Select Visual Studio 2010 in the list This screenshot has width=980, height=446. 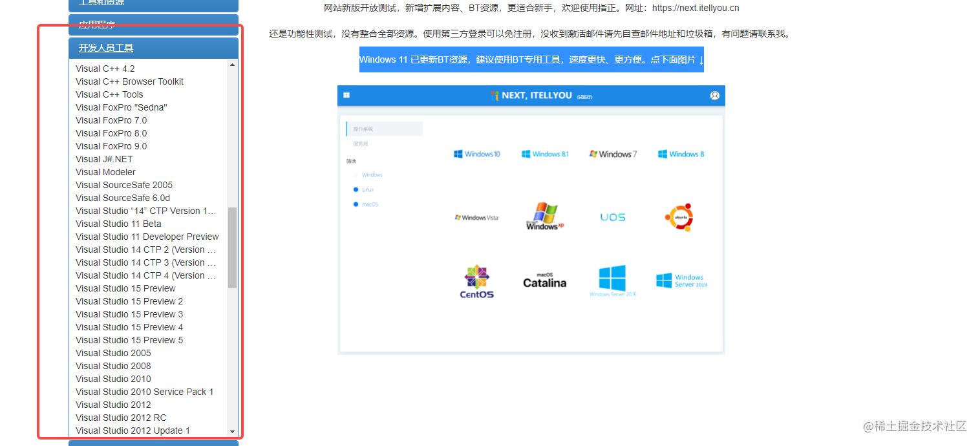coord(113,379)
